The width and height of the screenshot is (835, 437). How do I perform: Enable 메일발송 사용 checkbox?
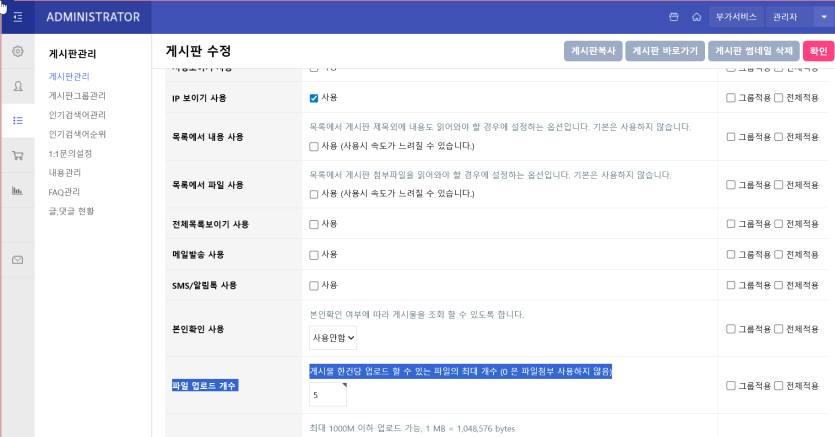(x=314, y=255)
